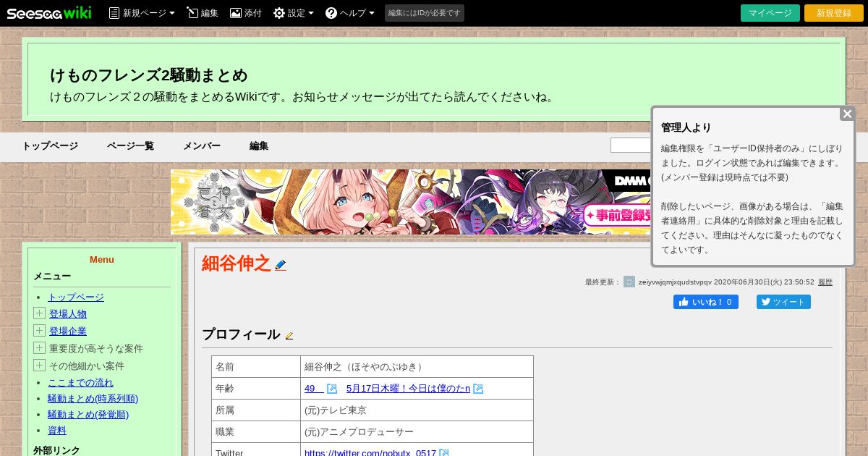
Task: Click the けものフレンズ2騒動まとめ wiki title
Action: [149, 75]
